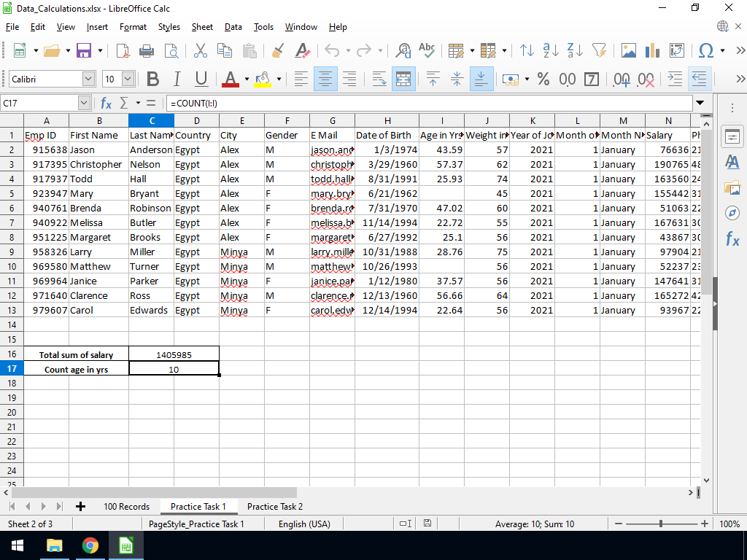Open the Name Box dropdown arrow

84,103
